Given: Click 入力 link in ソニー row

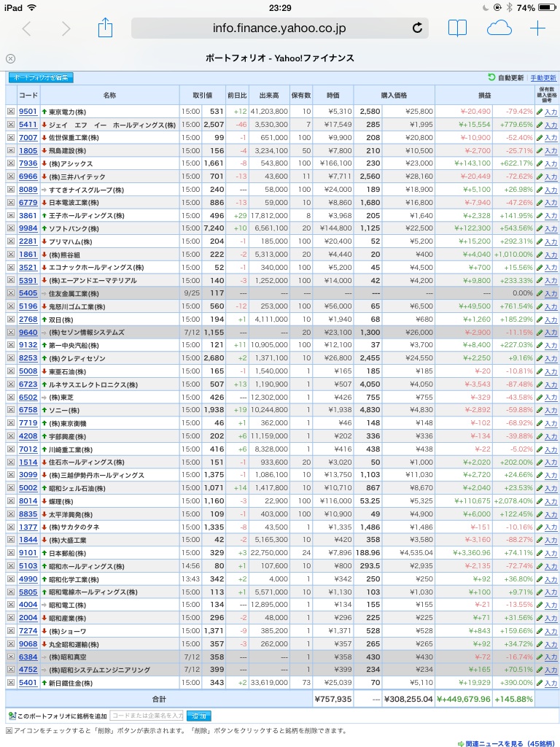Looking at the screenshot, I should (551, 410).
